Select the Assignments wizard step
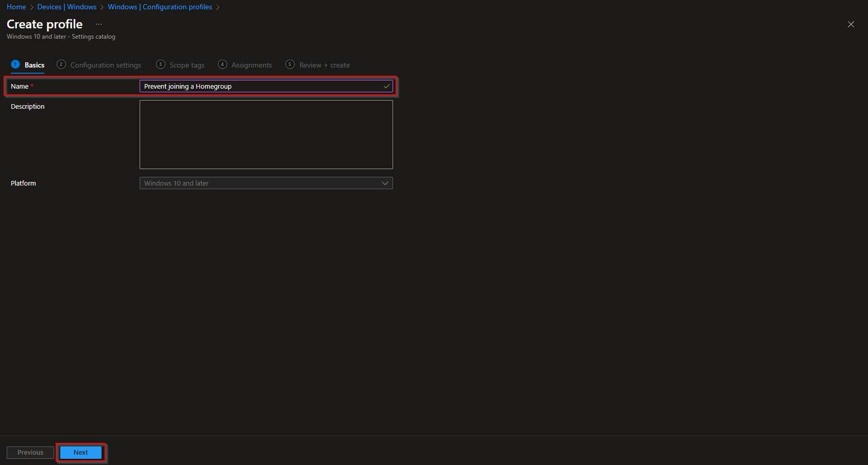Image resolution: width=868 pixels, height=465 pixels. pos(251,64)
